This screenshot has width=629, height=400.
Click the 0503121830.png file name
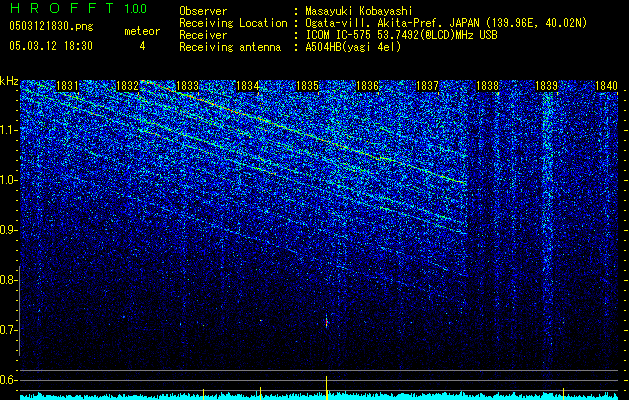coord(51,26)
